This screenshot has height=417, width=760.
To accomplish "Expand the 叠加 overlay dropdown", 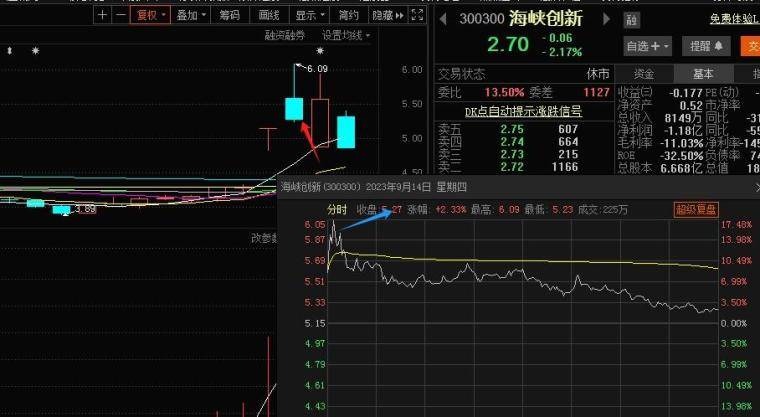I will pyautogui.click(x=191, y=16).
